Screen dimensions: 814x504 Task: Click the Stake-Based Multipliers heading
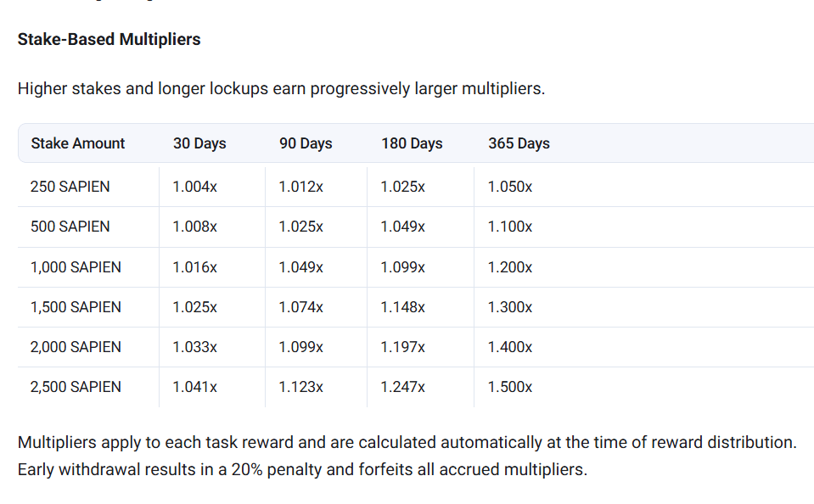(109, 39)
